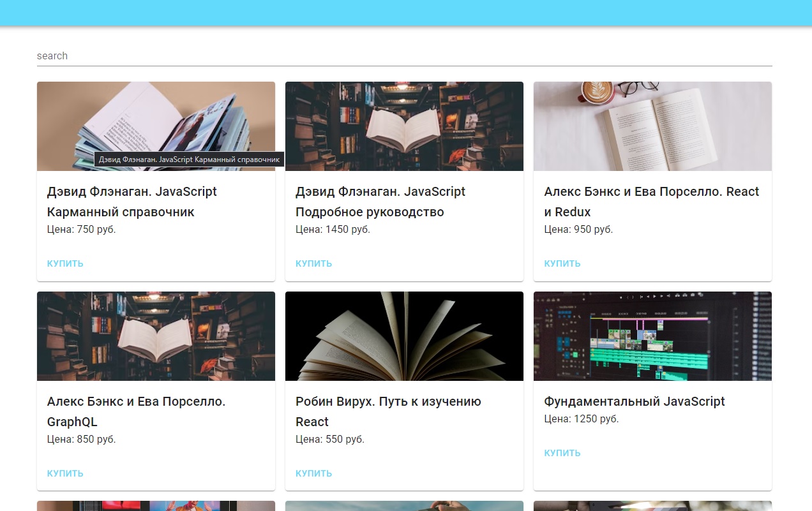This screenshot has width=812, height=511.
Task: Select the React и Redux book photo
Action: tap(652, 126)
